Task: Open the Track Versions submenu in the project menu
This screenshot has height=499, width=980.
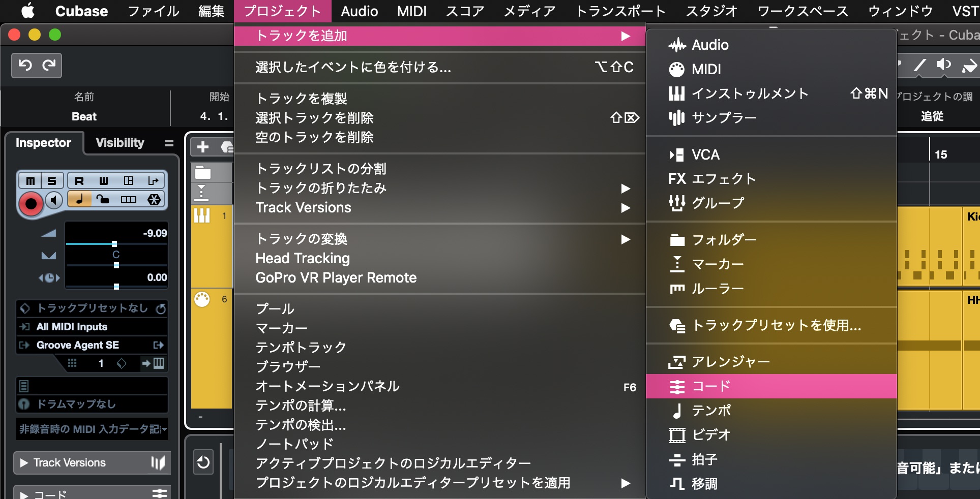Action: coord(440,207)
